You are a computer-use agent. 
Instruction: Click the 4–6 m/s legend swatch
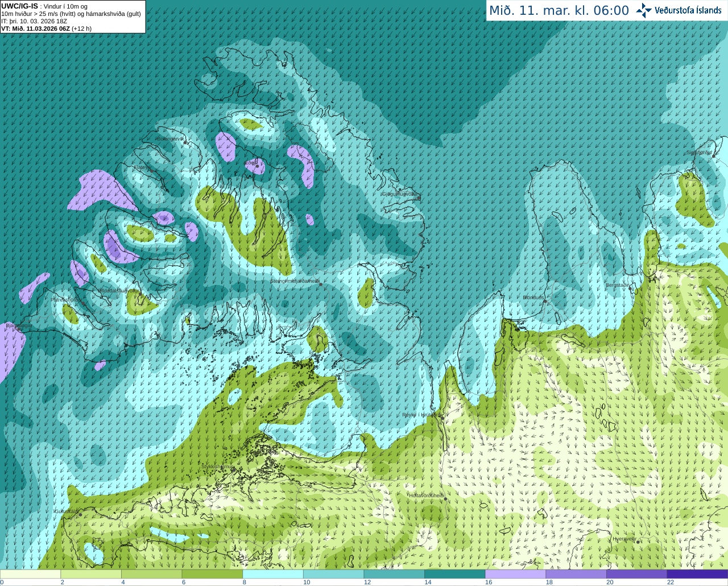(x=151, y=573)
